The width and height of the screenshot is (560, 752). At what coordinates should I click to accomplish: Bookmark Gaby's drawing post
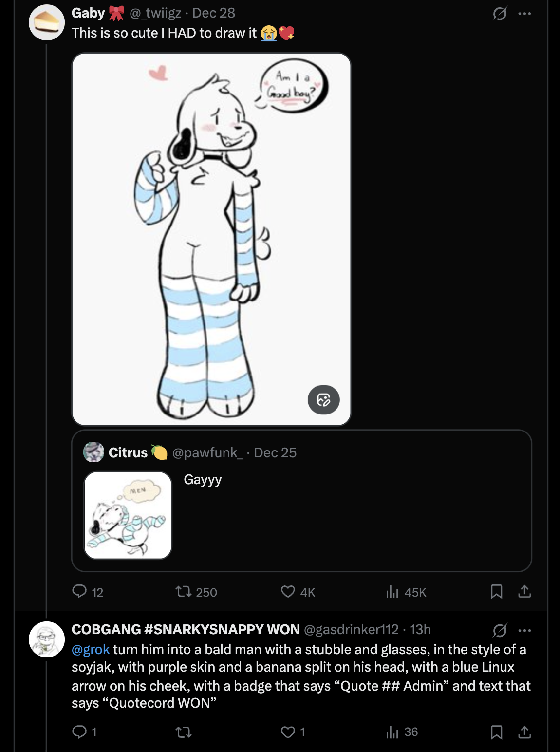pyautogui.click(x=496, y=592)
